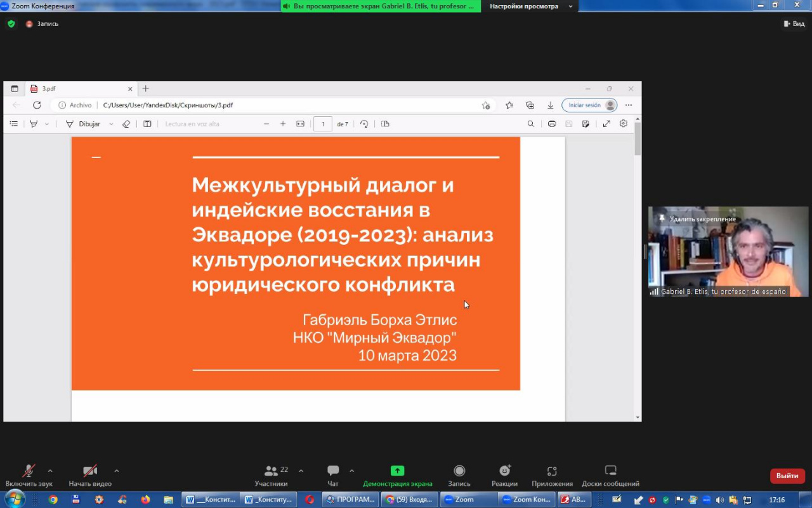
Task: Open the View (Вид) layout menu
Action: point(794,23)
